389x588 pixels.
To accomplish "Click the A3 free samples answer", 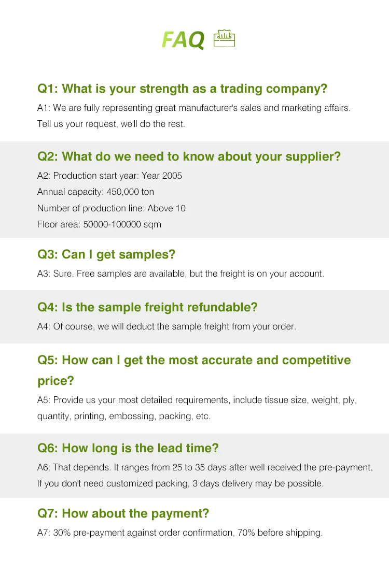I will click(x=180, y=274).
